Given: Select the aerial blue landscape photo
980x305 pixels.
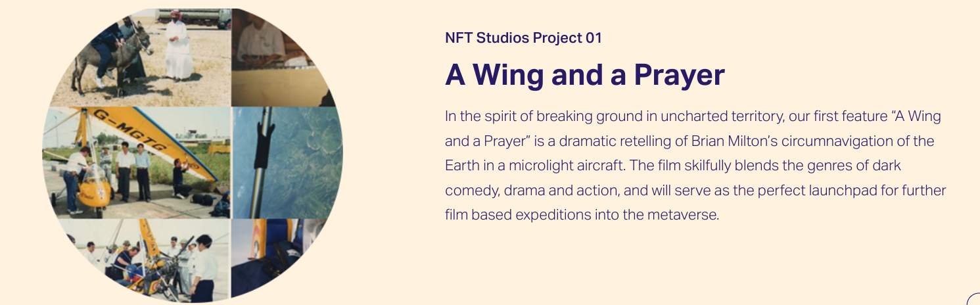Looking at the screenshot, I should coord(287,162).
